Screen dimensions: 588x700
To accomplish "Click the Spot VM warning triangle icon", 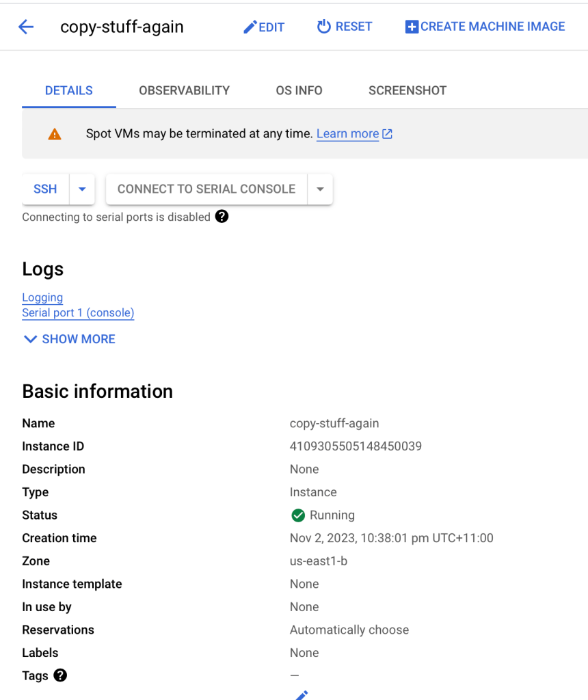I will (x=55, y=134).
